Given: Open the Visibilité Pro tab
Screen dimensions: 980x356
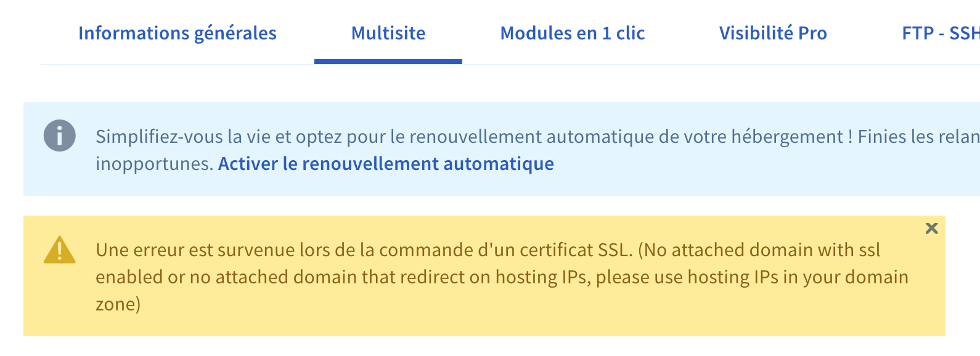Looking at the screenshot, I should tap(773, 33).
